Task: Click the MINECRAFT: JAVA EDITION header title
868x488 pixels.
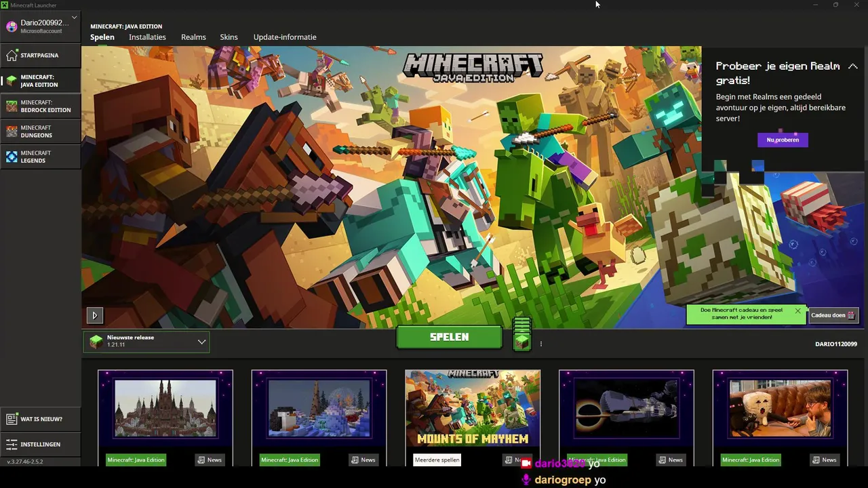Action: tap(126, 26)
